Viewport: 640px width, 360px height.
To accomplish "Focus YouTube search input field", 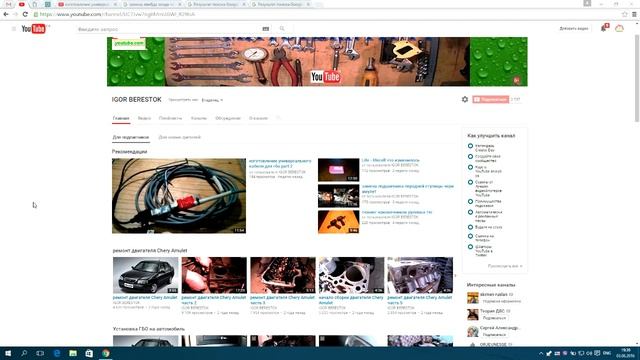I will 169,29.
